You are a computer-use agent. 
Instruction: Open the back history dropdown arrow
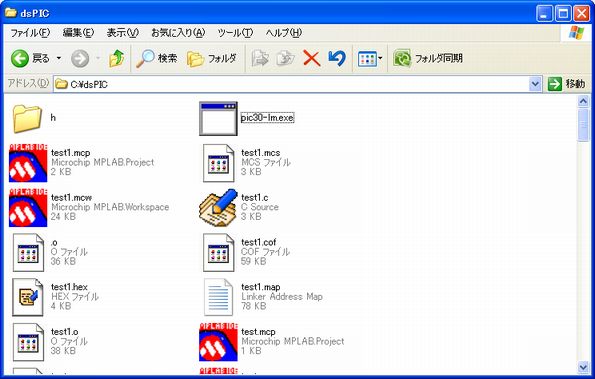click(59, 58)
